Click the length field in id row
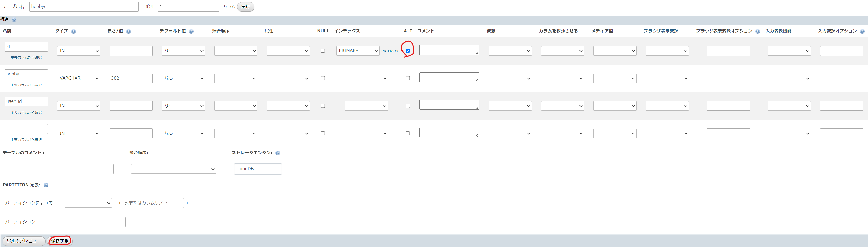The image size is (868, 247). [x=131, y=51]
